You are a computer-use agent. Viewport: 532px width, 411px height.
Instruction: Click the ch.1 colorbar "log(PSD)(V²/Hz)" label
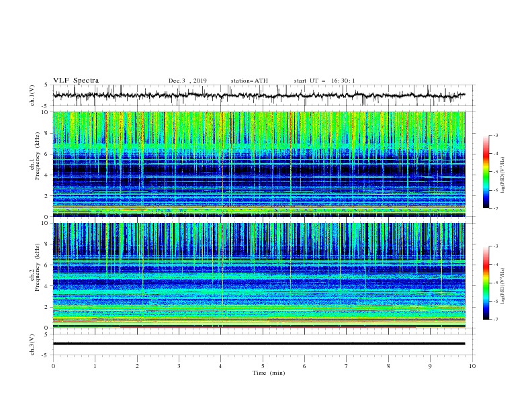(503, 175)
